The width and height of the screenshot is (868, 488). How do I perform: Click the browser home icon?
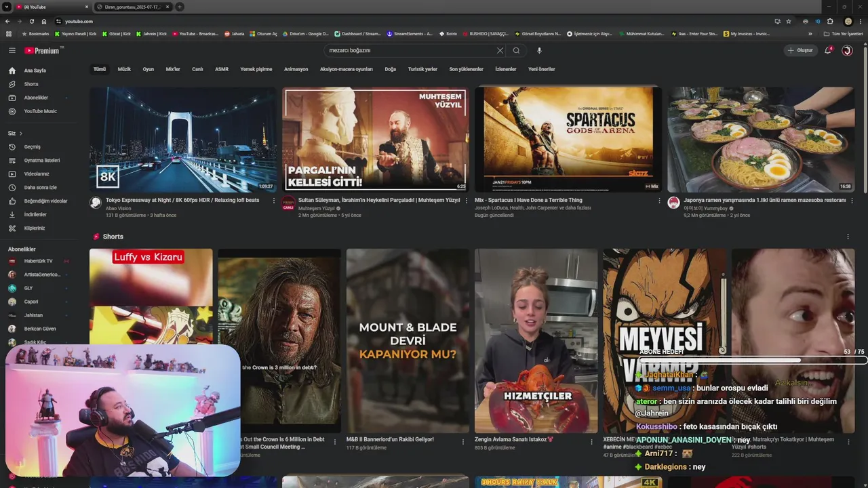44,21
